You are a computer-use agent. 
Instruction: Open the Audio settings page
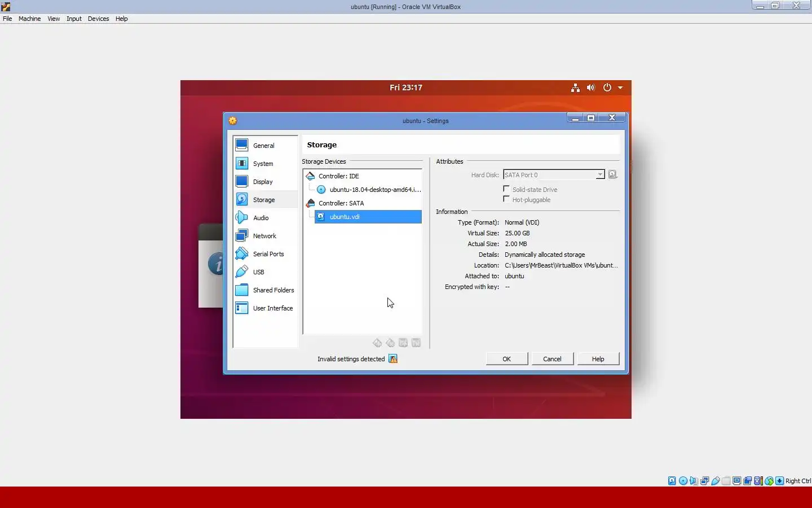[x=265, y=217]
